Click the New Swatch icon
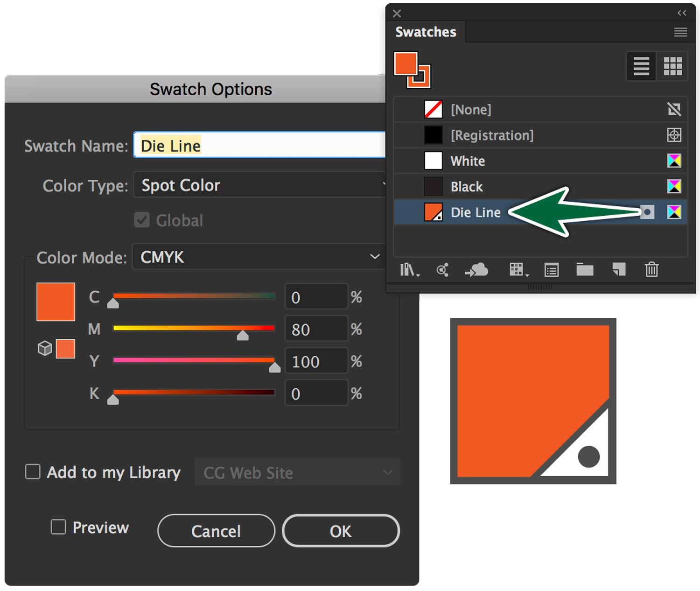 619,269
